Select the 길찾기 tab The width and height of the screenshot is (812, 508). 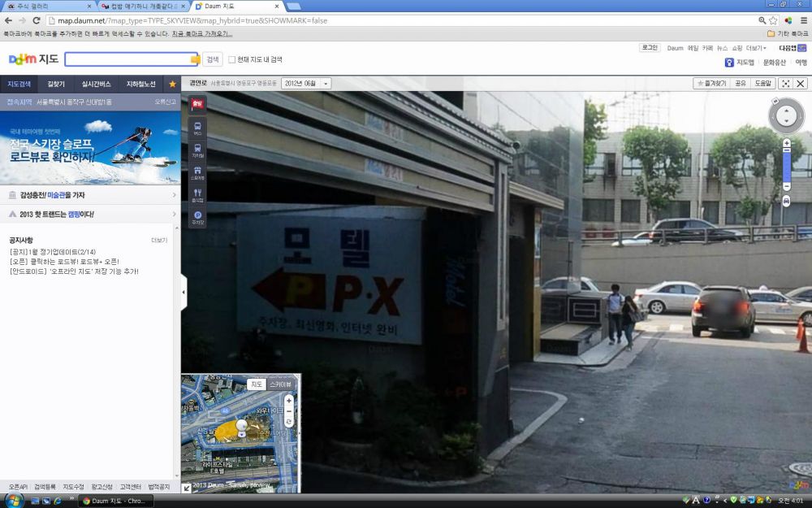tap(57, 84)
